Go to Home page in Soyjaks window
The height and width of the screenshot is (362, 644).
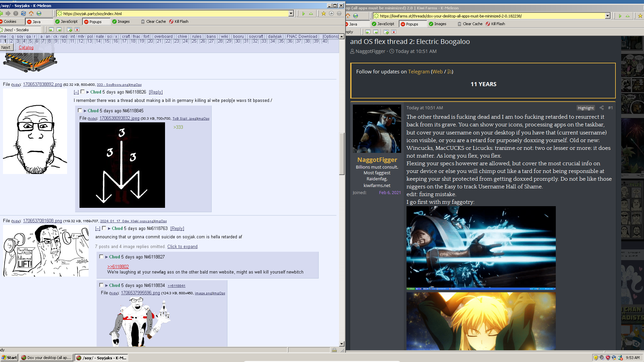pyautogui.click(x=31, y=13)
